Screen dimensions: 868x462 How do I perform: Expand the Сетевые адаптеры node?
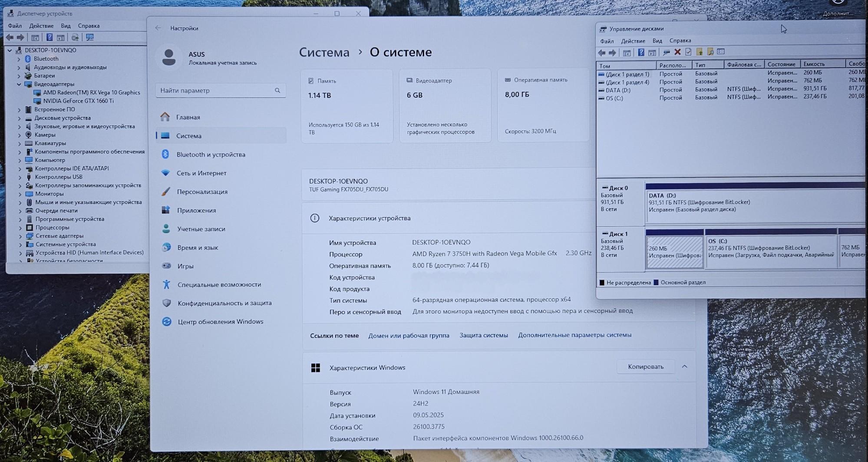(x=20, y=236)
